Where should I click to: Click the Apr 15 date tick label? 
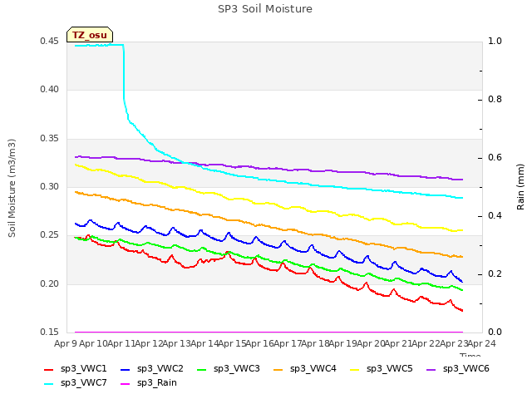click(232, 343)
